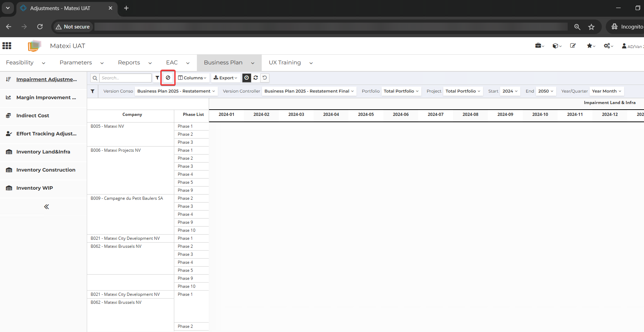Click the Matexi UAT logo
This screenshot has height=332, width=644.
[34, 46]
